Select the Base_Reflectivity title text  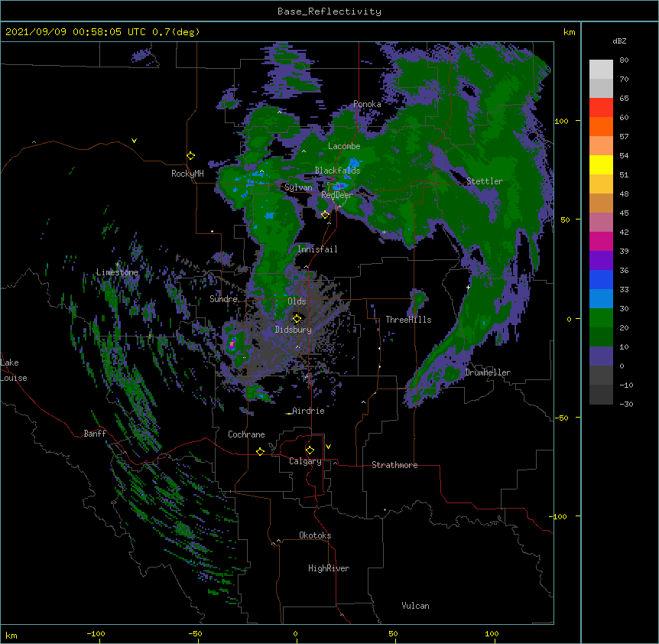[329, 11]
